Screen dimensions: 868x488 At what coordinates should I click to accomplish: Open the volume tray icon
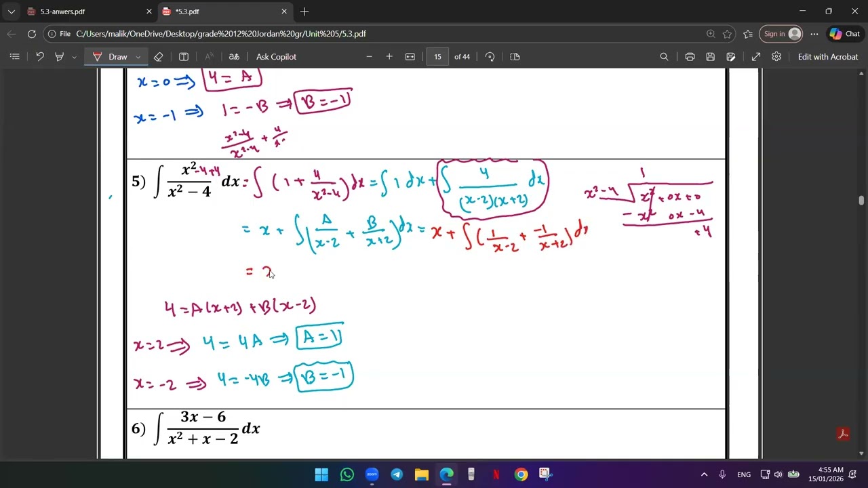778,474
